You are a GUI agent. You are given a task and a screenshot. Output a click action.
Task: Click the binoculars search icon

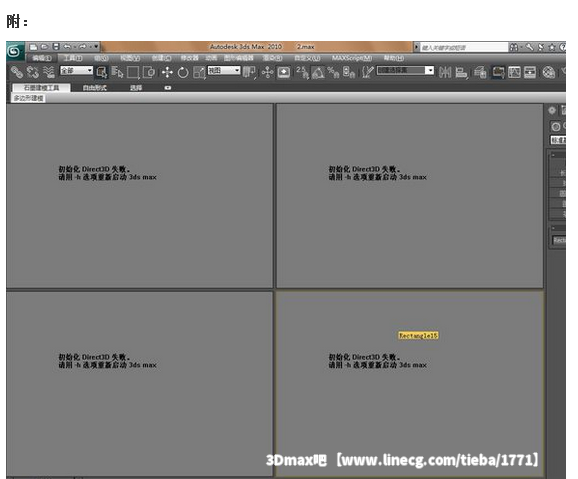coord(513,47)
